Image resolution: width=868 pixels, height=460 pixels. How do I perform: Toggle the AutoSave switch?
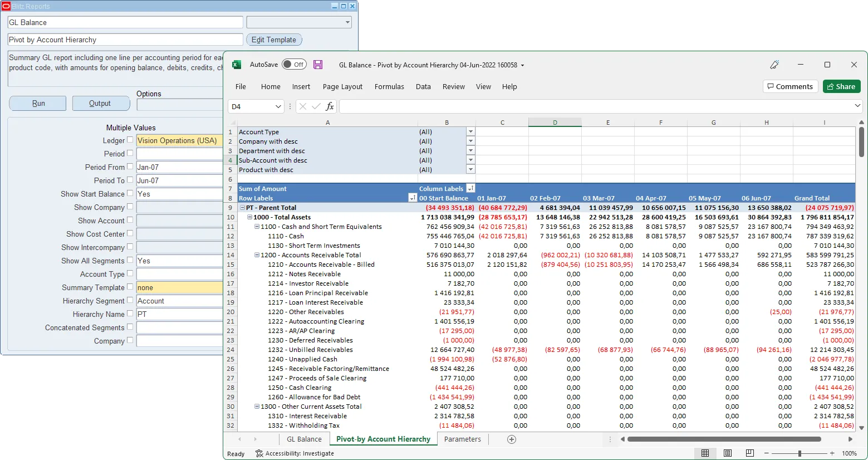[x=294, y=65]
